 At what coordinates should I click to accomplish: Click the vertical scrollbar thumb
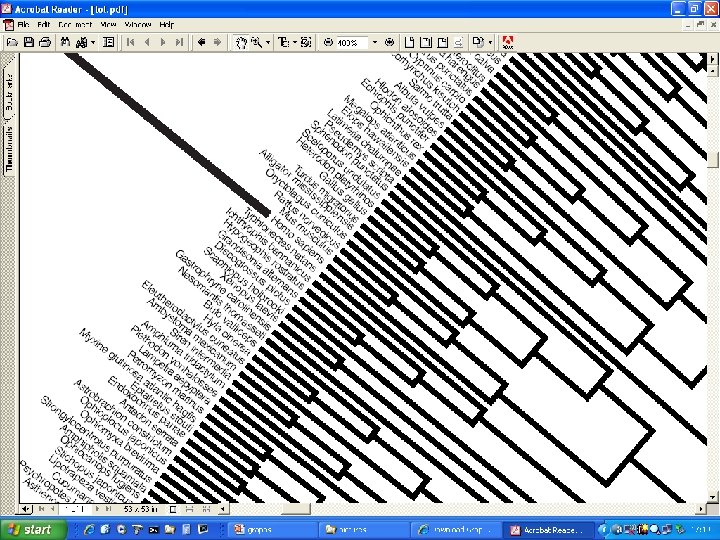(712, 160)
